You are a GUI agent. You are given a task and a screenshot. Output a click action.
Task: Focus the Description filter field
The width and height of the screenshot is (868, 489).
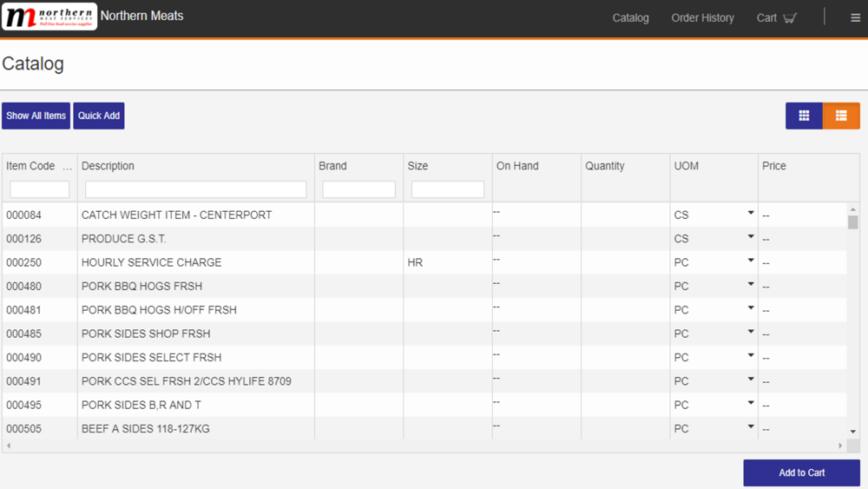196,189
